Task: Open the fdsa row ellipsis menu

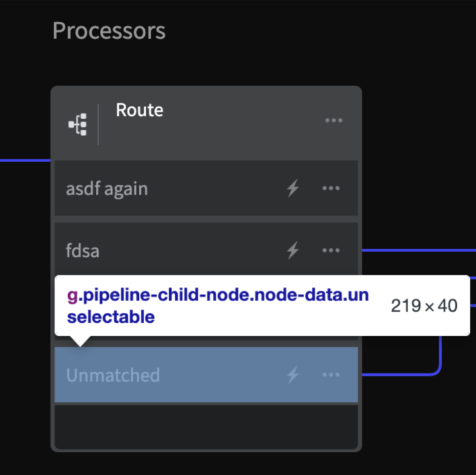Action: point(331,251)
